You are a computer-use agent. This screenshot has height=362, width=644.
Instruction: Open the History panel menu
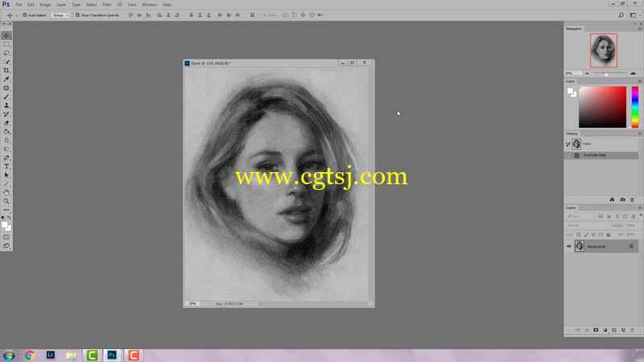pyautogui.click(x=639, y=134)
